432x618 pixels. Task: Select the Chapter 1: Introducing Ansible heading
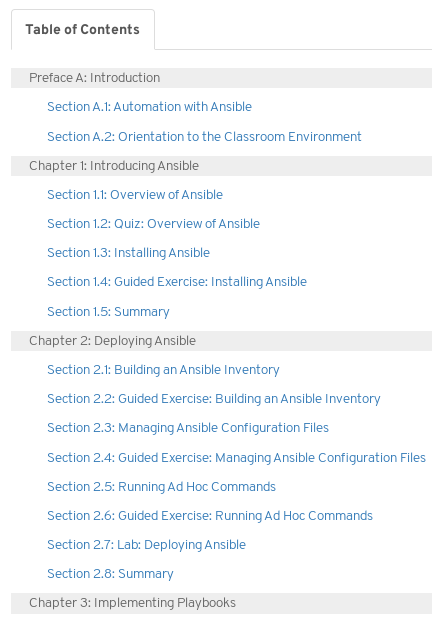click(222, 166)
